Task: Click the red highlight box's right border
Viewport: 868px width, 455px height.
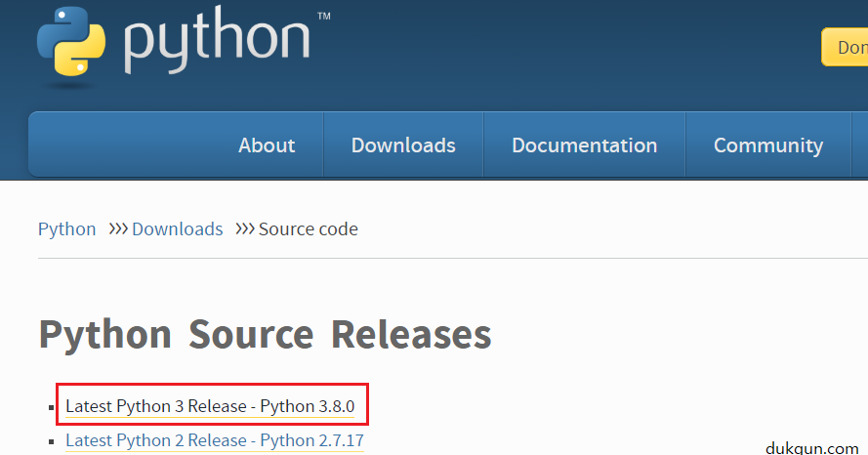Action: pyautogui.click(x=368, y=404)
